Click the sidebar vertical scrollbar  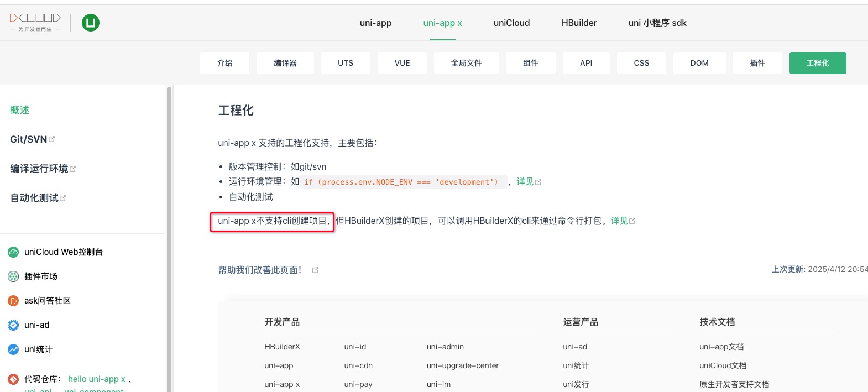pos(169,238)
